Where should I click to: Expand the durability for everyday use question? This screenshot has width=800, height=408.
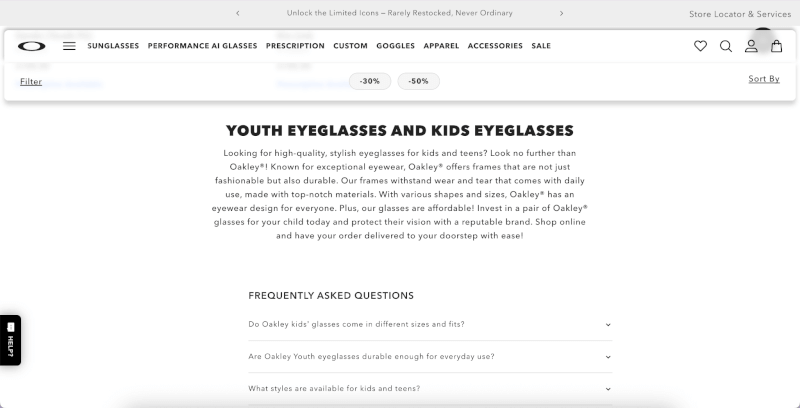(429, 356)
